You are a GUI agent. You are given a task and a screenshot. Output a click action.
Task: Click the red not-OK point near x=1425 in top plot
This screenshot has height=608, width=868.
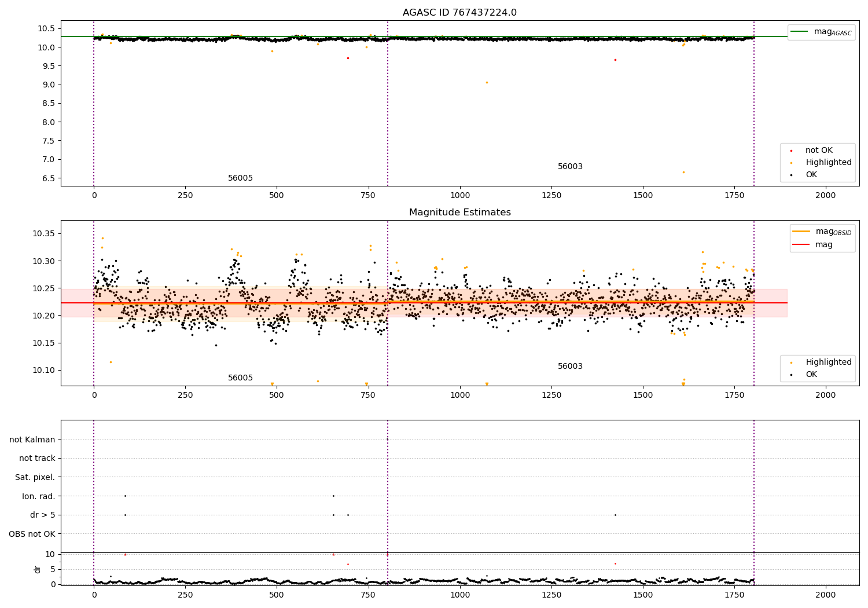tap(615, 60)
